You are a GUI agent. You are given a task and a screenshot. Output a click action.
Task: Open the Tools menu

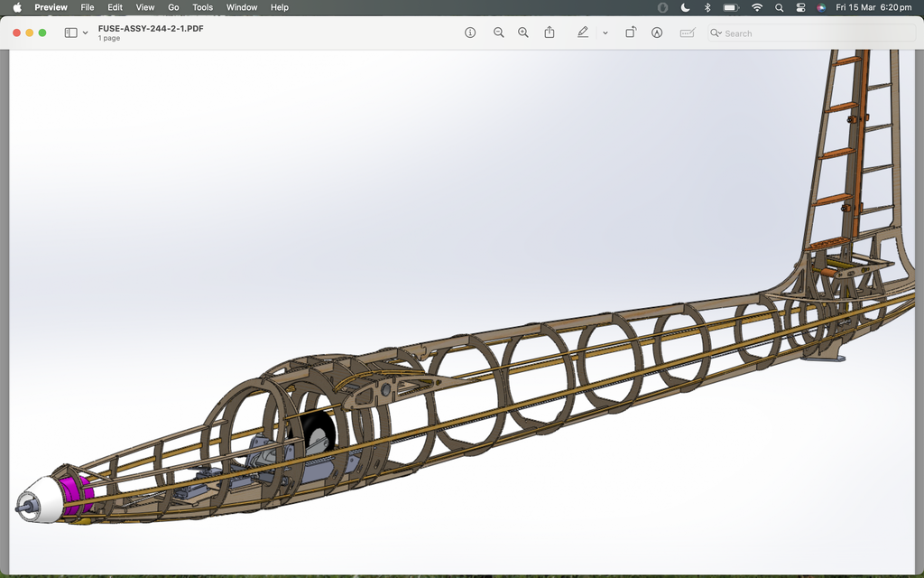(x=202, y=7)
